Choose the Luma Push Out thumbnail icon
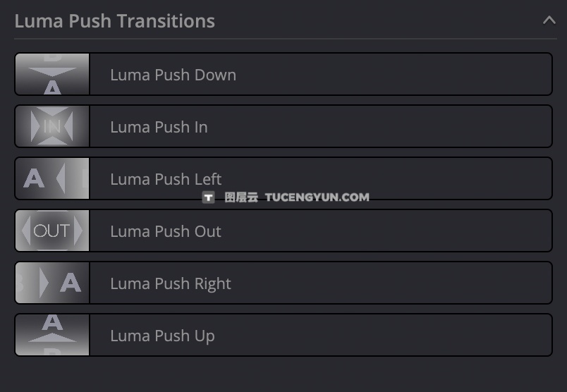The image size is (567, 392). (52, 231)
